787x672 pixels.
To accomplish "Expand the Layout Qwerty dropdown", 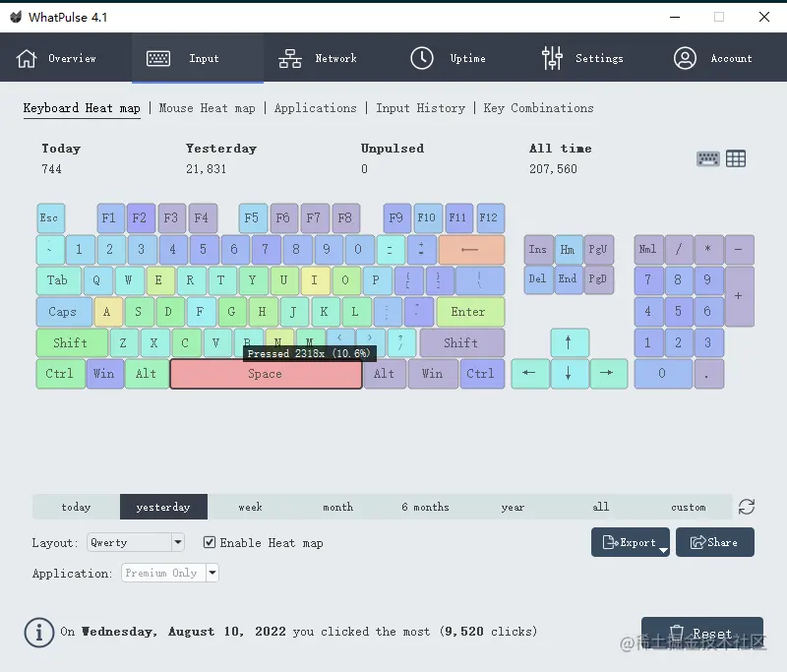I will point(136,542).
